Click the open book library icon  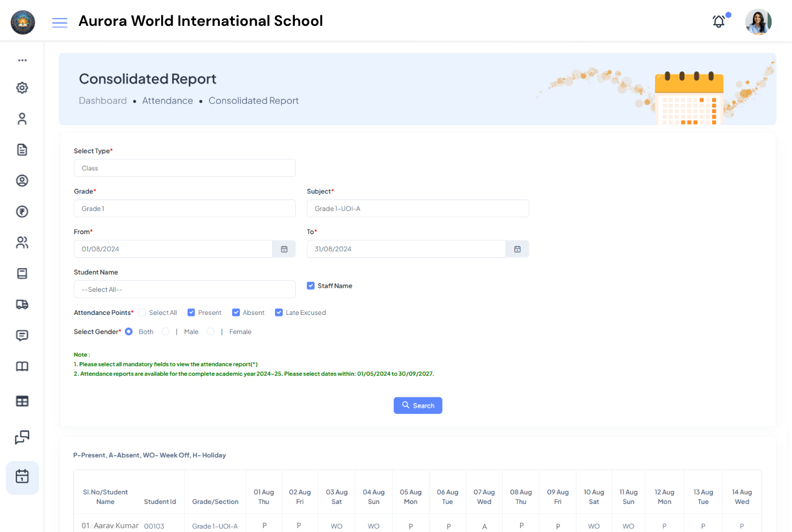(22, 366)
